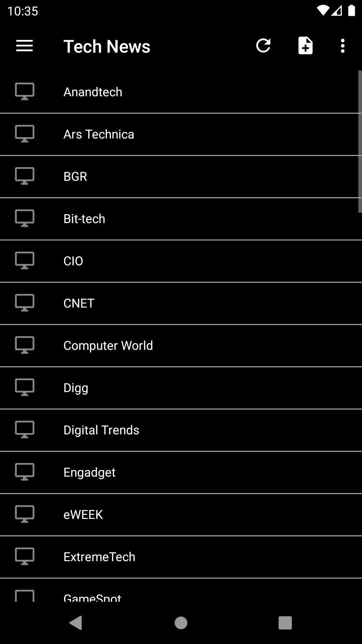This screenshot has width=362, height=644.
Task: Open the eWEEK feed
Action: click(181, 515)
